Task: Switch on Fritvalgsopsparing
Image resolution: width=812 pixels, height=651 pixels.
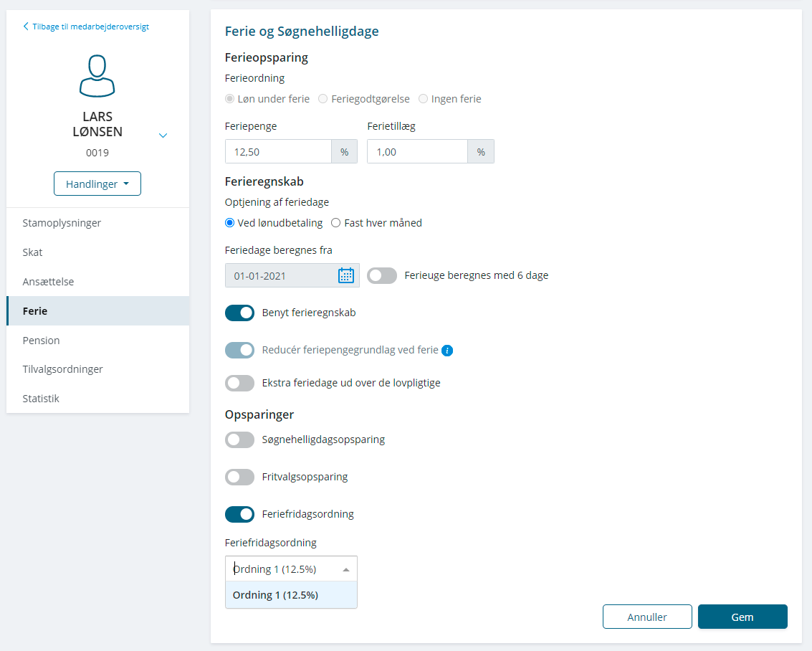Action: [240, 477]
